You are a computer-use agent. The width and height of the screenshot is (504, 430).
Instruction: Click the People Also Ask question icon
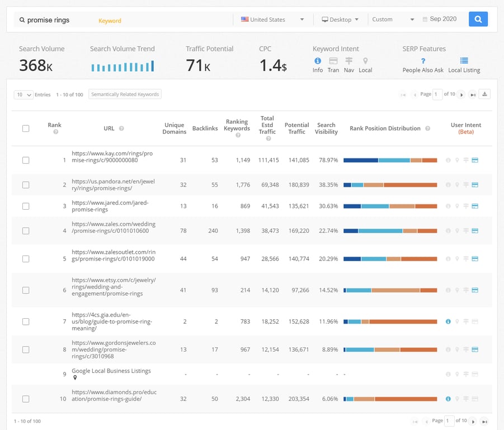coord(423,61)
